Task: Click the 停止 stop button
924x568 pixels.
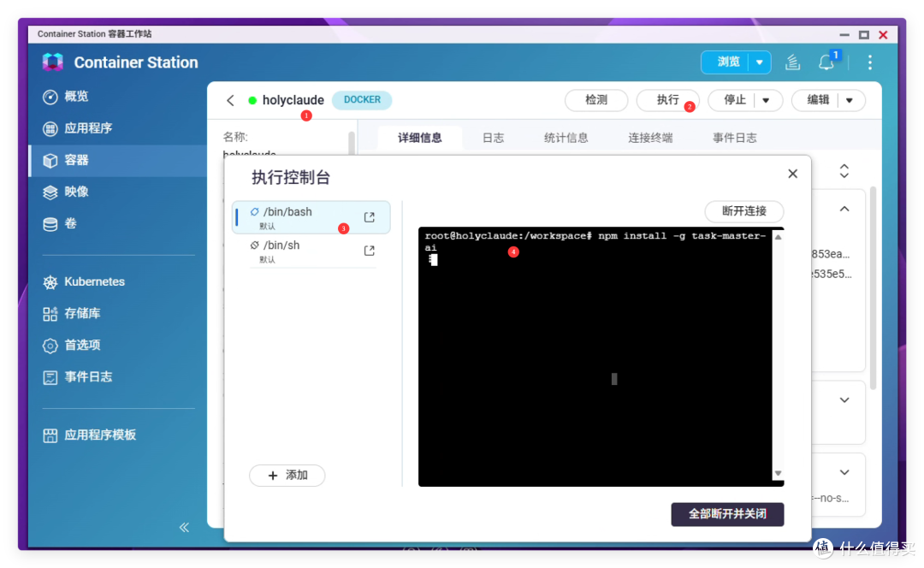Action: [734, 100]
